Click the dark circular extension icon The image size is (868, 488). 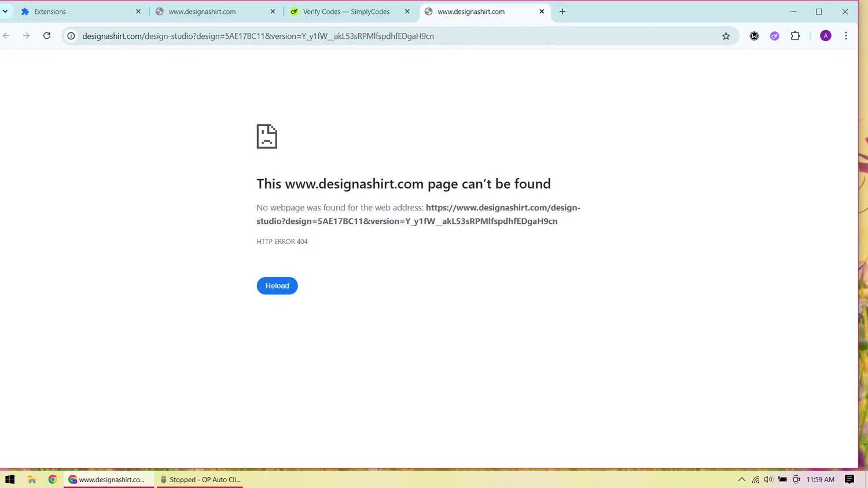pos(755,36)
